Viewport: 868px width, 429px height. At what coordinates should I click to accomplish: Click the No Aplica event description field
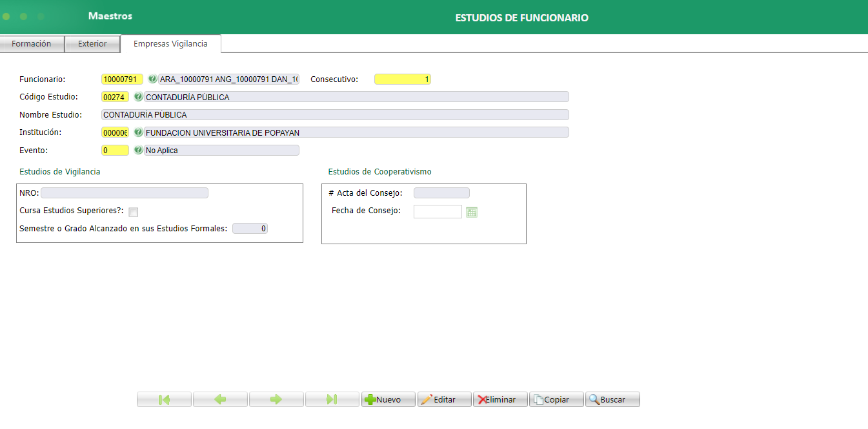pos(222,150)
